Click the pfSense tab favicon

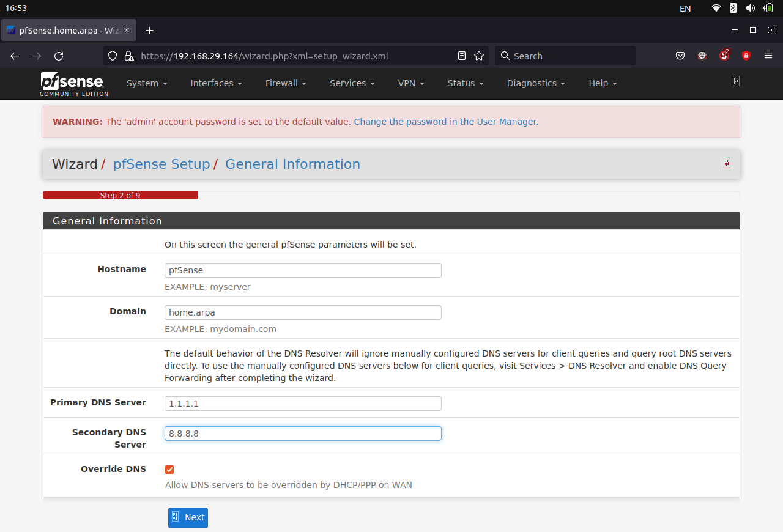pos(11,30)
